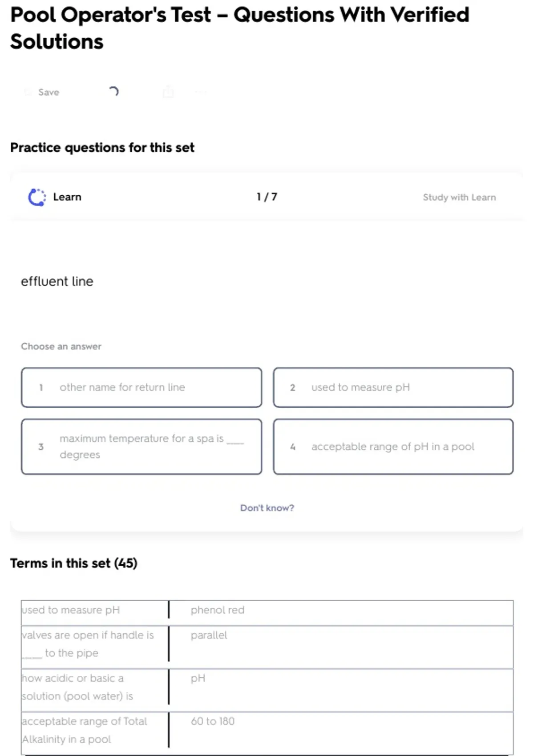Click the 'effluent line' question prompt
The width and height of the screenshot is (534, 756).
[57, 281]
